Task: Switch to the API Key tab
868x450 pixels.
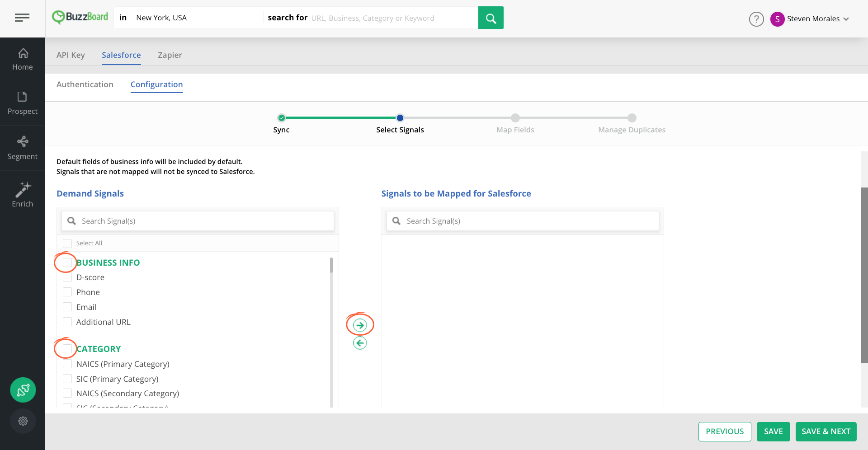Action: [71, 55]
